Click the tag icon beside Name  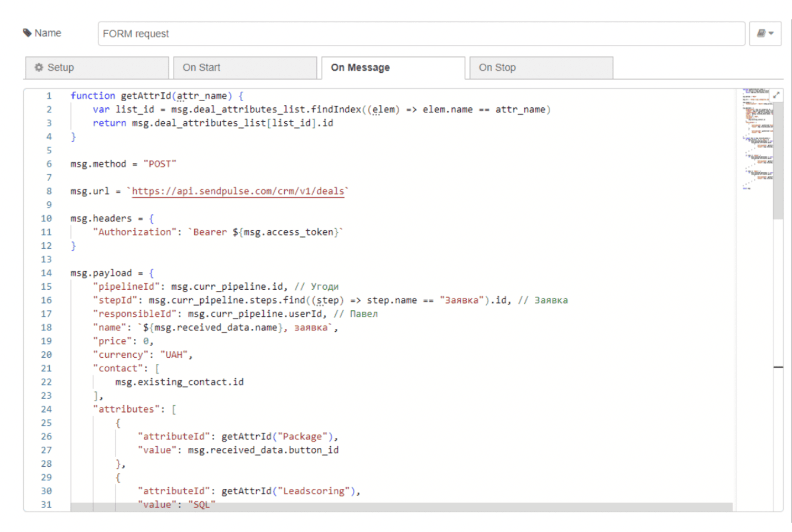pyautogui.click(x=27, y=33)
